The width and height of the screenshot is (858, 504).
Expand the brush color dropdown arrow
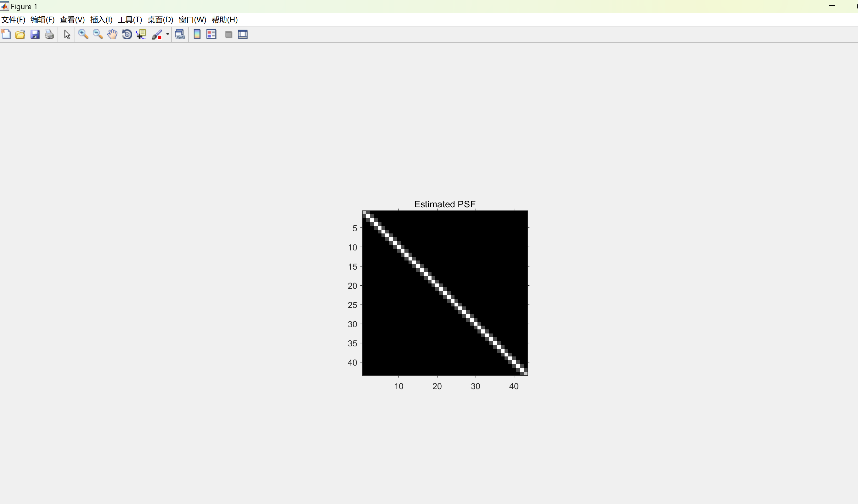coord(167,34)
